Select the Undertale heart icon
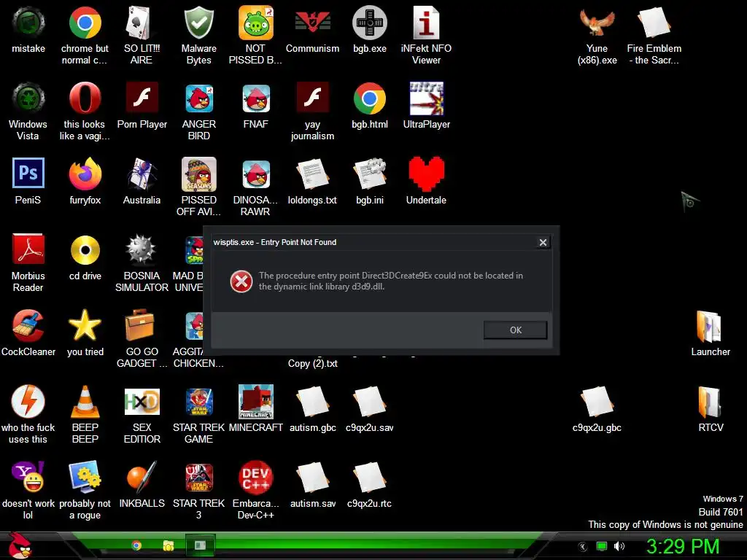This screenshot has width=747, height=560. point(426,174)
